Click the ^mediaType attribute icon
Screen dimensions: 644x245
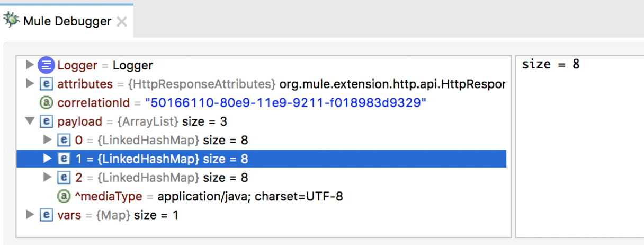[x=64, y=196]
